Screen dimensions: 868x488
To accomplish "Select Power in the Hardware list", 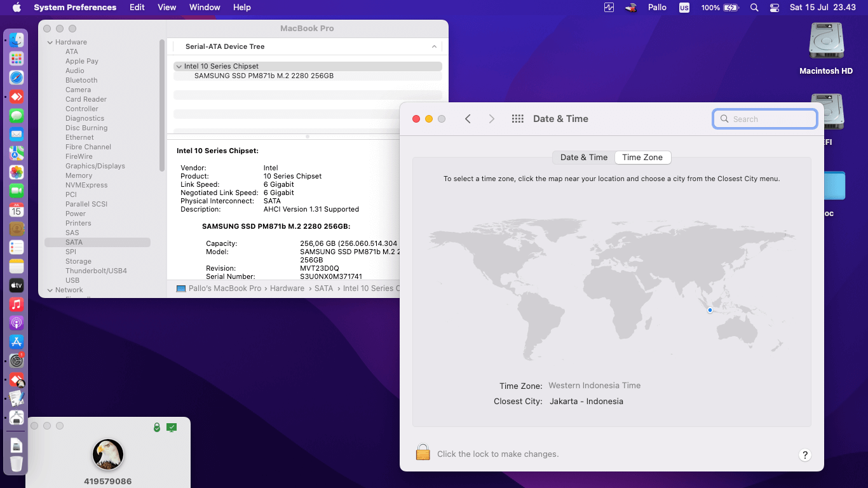I will (x=76, y=213).
